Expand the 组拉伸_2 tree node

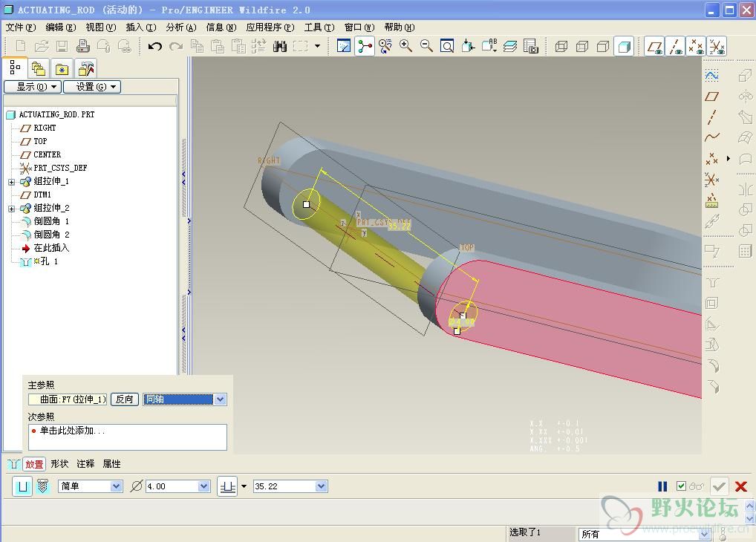(x=12, y=209)
